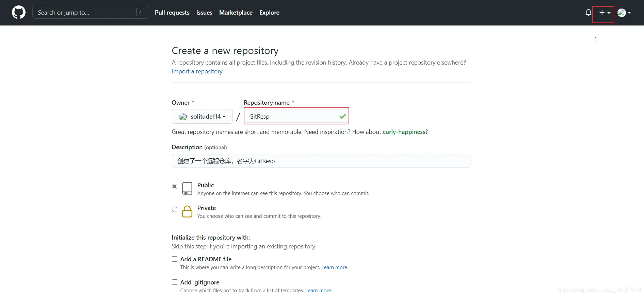This screenshot has height=296, width=644.
Task: Select the Private radio button
Action: 175,209
